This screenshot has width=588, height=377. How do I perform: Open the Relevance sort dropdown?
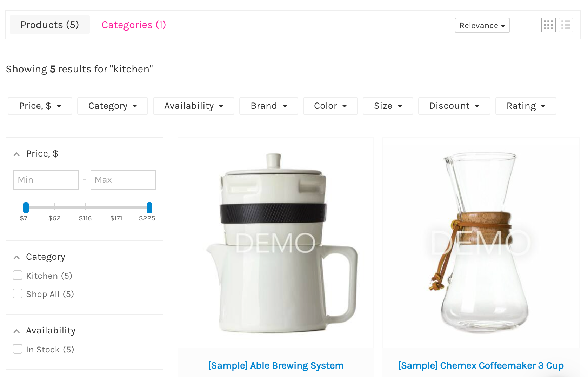pos(482,25)
